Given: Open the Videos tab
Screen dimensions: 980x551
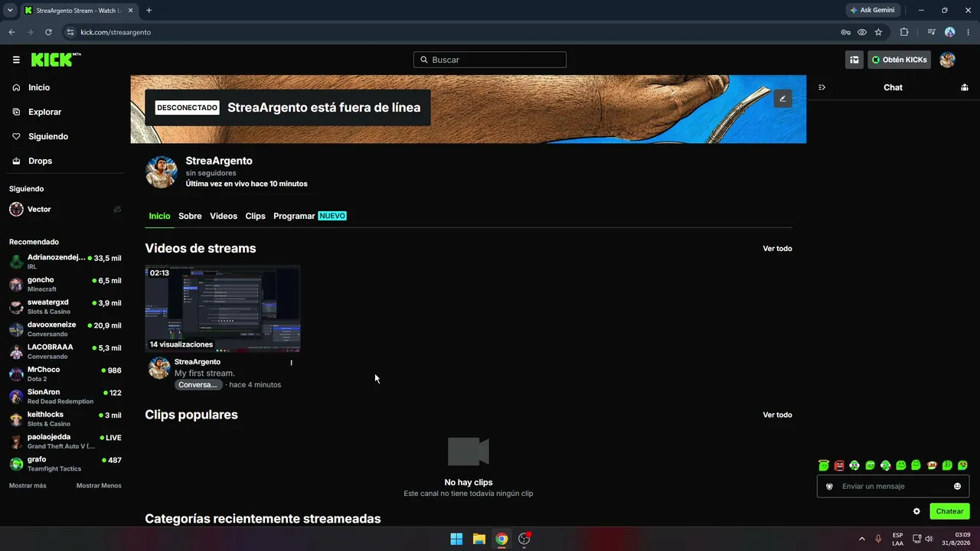Looking at the screenshot, I should point(224,216).
